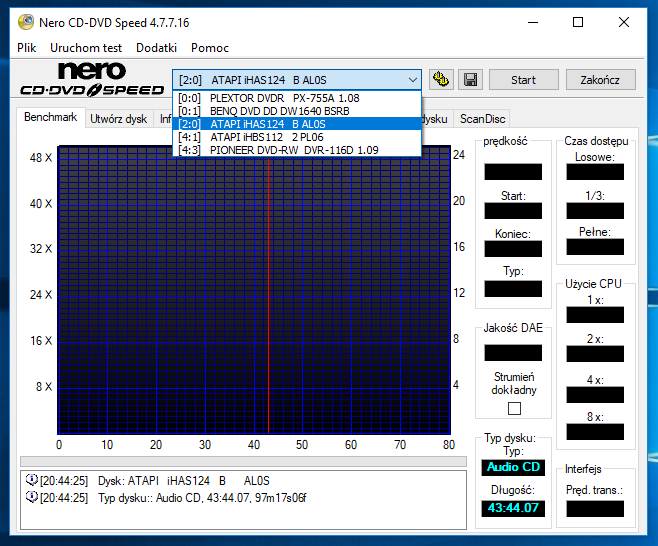Screen dimensions: 658x546
Task: Click the progress bar below the graph
Action: point(243,461)
